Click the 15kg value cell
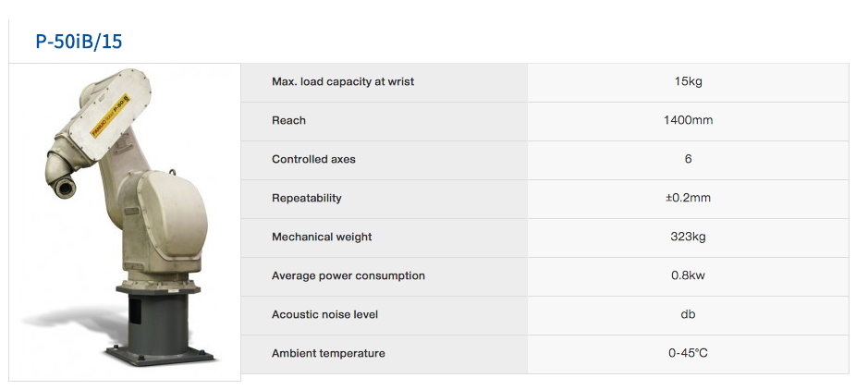Image resolution: width=868 pixels, height=390 pixels. coord(688,82)
